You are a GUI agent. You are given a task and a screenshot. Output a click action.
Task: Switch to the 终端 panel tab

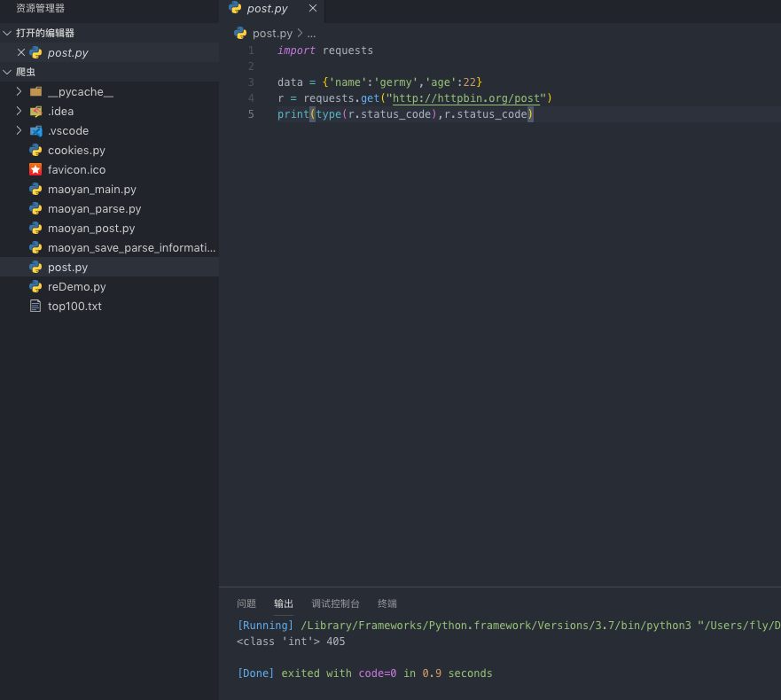pyautogui.click(x=387, y=603)
